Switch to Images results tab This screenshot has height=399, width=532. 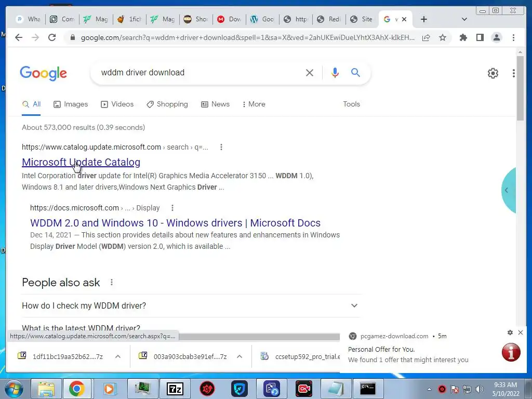[x=71, y=104]
